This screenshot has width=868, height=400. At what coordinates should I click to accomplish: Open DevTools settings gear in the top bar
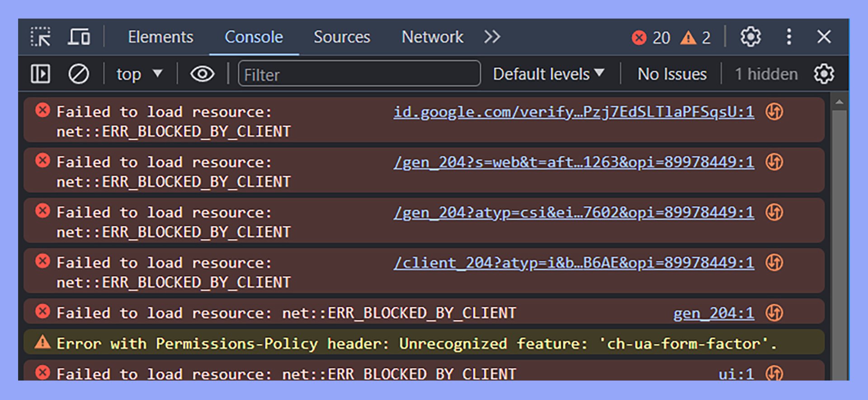click(750, 37)
